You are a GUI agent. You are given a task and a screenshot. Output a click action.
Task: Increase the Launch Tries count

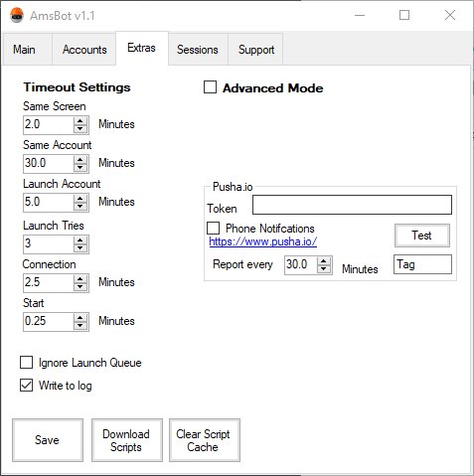[80, 240]
